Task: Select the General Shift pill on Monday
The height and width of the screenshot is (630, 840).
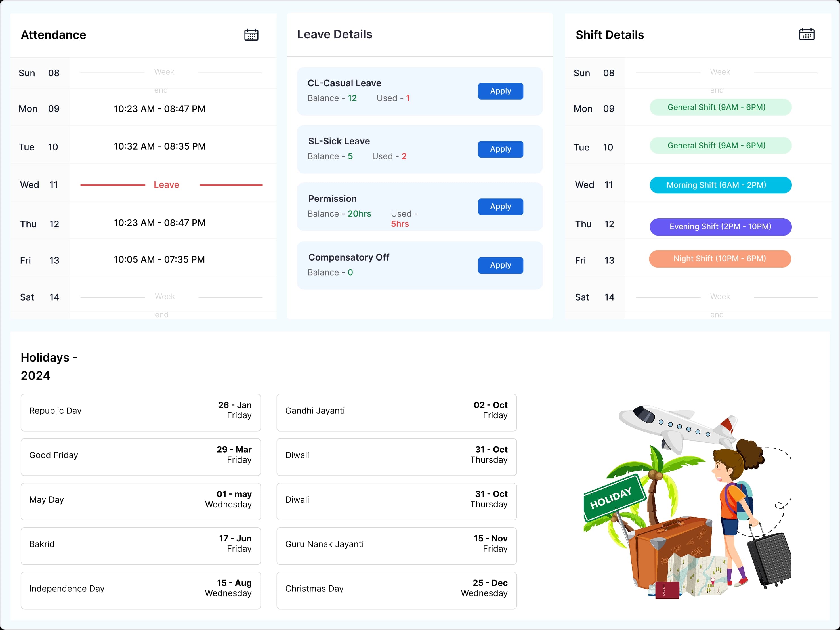Action: pos(720,107)
